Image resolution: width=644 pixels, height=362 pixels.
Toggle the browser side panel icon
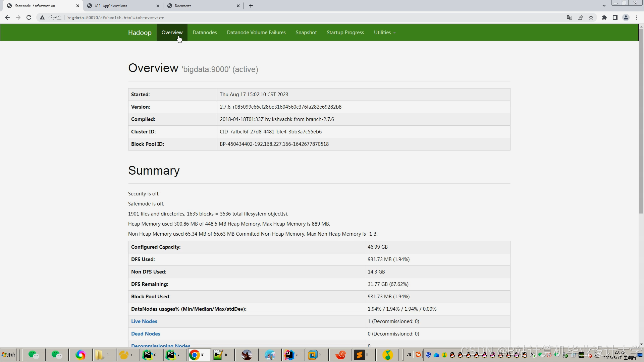pos(615,17)
